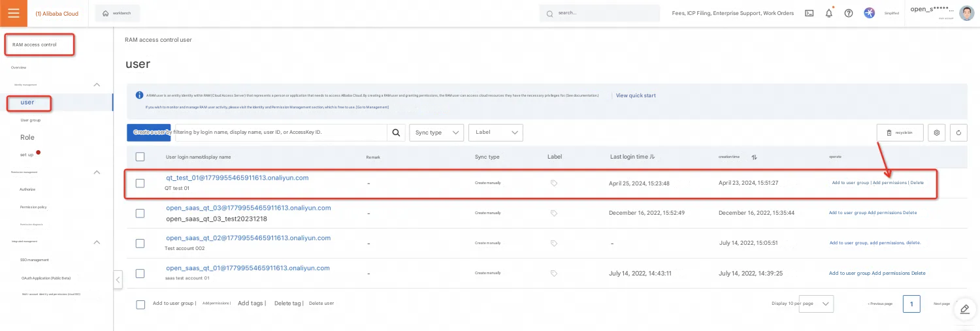
Task: Click the search magnifier in top bar
Action: 549,13
